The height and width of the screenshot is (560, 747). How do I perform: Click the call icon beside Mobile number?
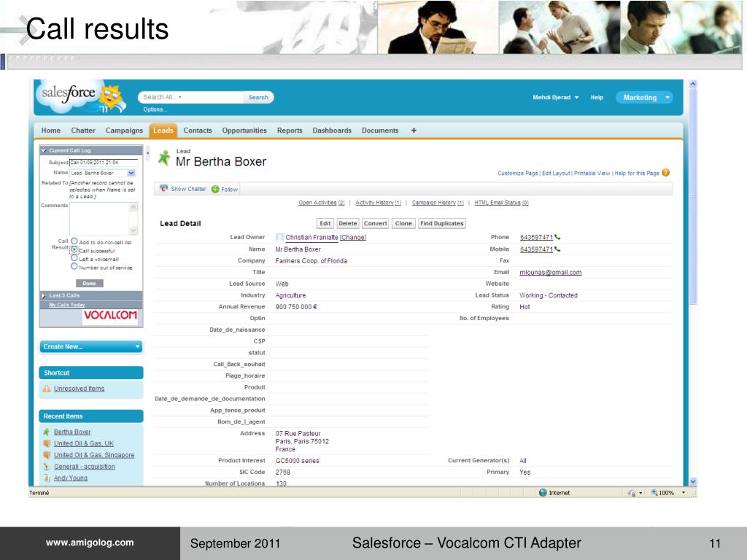coord(557,249)
